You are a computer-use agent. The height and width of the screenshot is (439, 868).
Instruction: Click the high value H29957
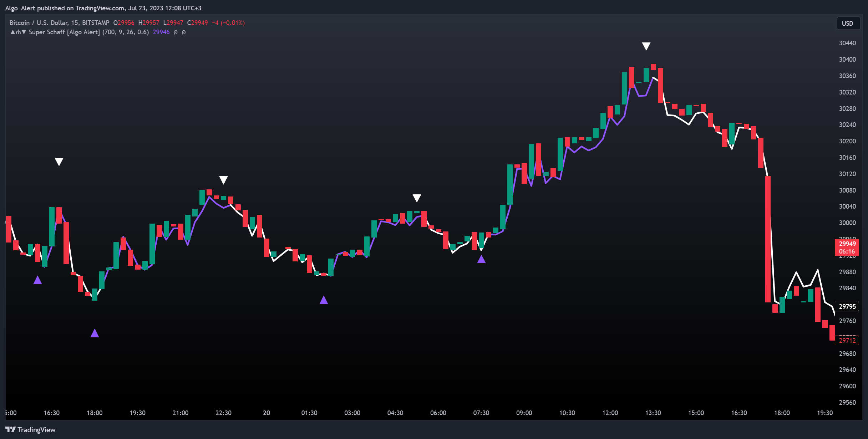(x=149, y=23)
